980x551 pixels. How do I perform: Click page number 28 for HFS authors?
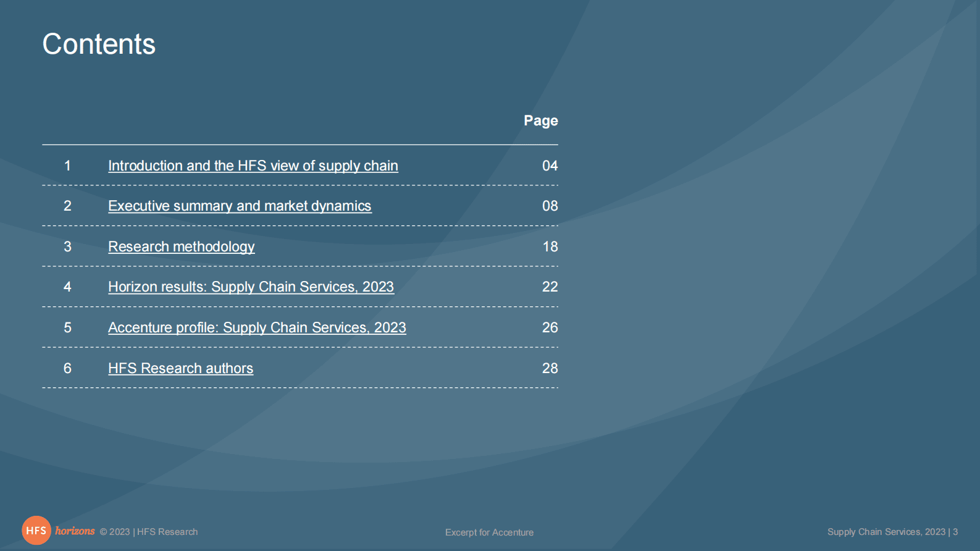(550, 368)
